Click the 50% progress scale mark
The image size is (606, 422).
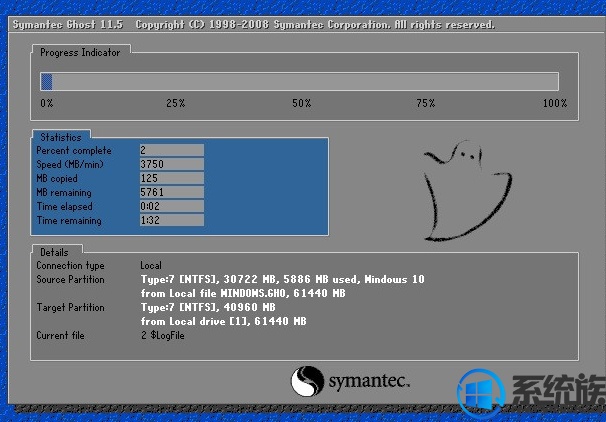(x=302, y=103)
